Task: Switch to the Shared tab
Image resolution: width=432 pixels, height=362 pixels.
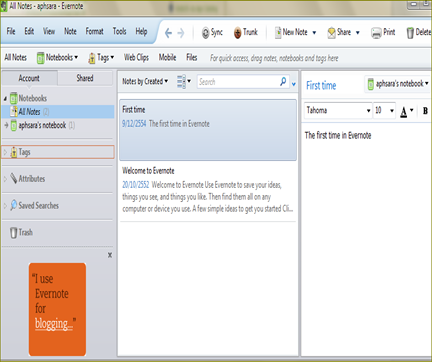Action: [x=85, y=78]
